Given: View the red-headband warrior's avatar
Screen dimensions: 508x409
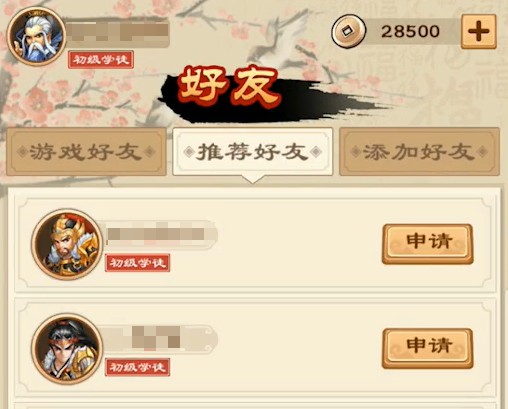Looking at the screenshot, I should [67, 349].
